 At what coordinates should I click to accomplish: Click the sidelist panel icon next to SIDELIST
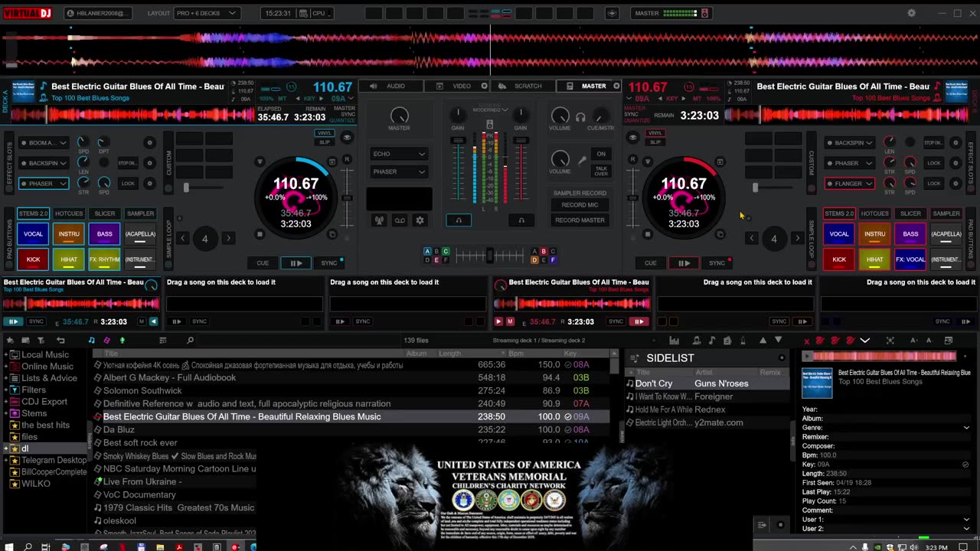click(x=634, y=358)
